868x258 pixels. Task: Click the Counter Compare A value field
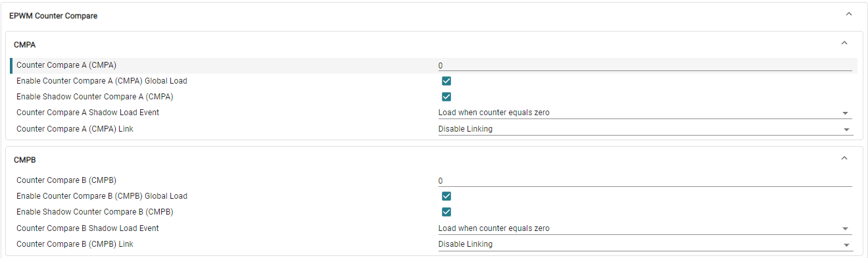pyautogui.click(x=645, y=65)
